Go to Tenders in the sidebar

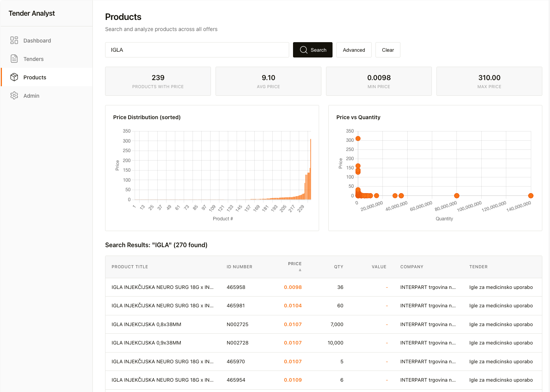point(47,59)
